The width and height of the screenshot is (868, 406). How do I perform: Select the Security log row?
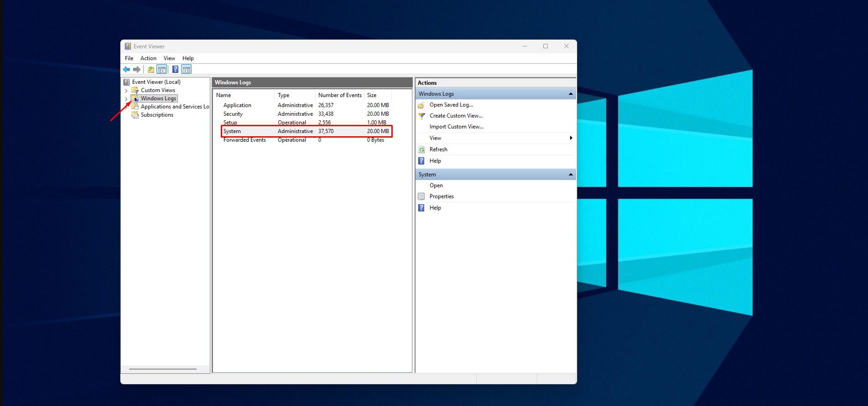click(x=306, y=114)
